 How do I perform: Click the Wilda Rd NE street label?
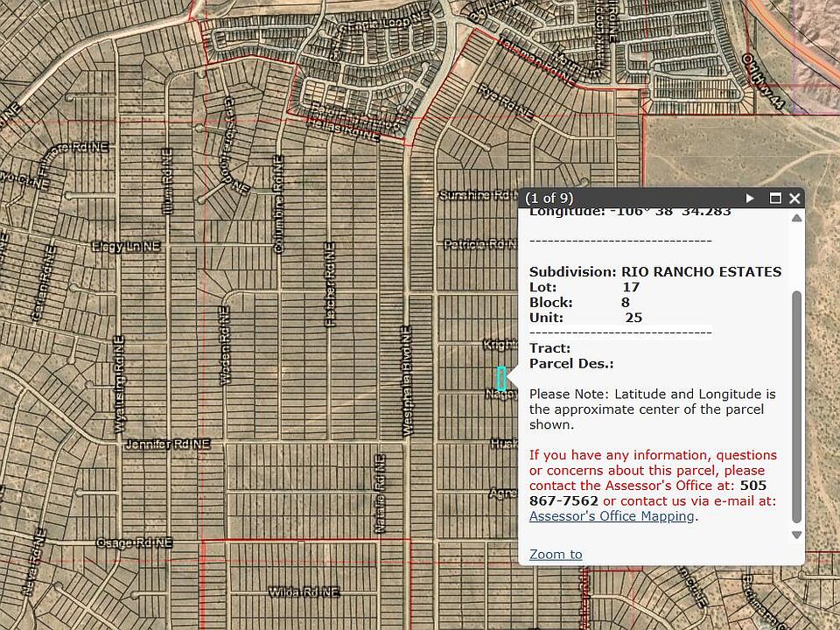click(303, 592)
